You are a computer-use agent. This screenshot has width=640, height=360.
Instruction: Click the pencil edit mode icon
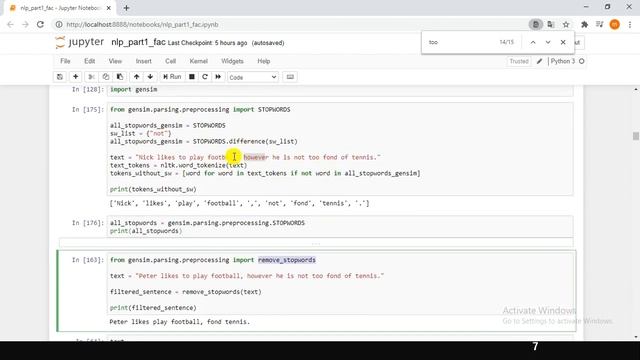[x=539, y=61]
